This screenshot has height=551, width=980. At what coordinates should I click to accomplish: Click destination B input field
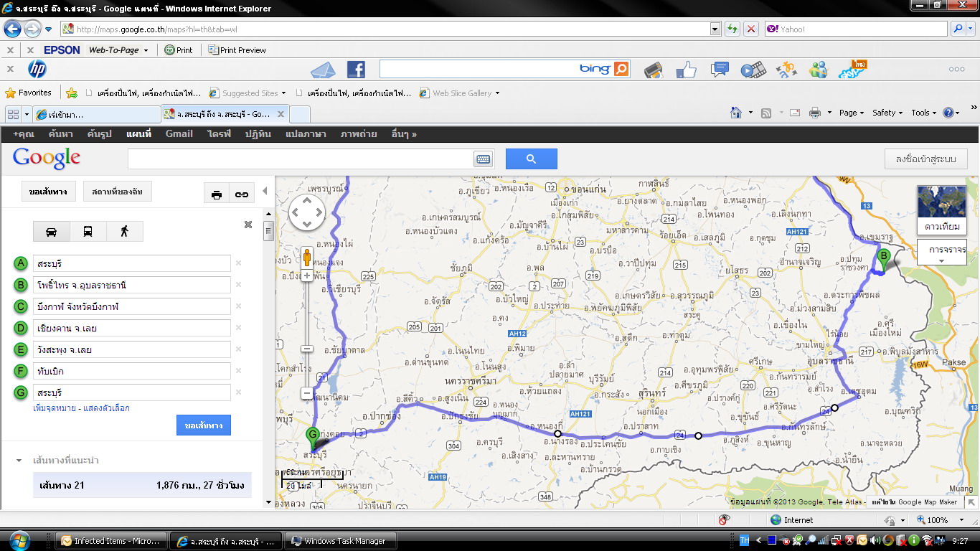[x=133, y=285]
